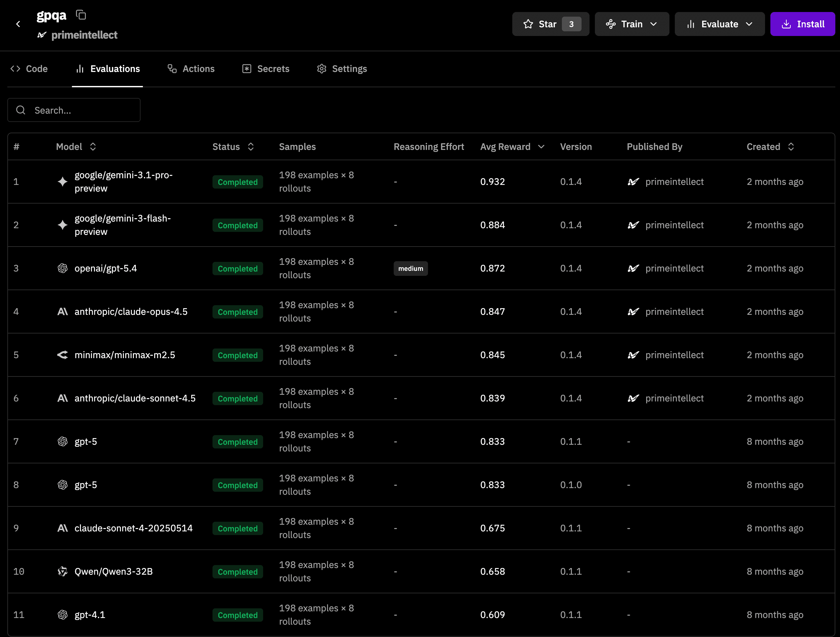Open the Evaluate dropdown menu
Viewport: 840px width, 637px height.
tap(720, 24)
